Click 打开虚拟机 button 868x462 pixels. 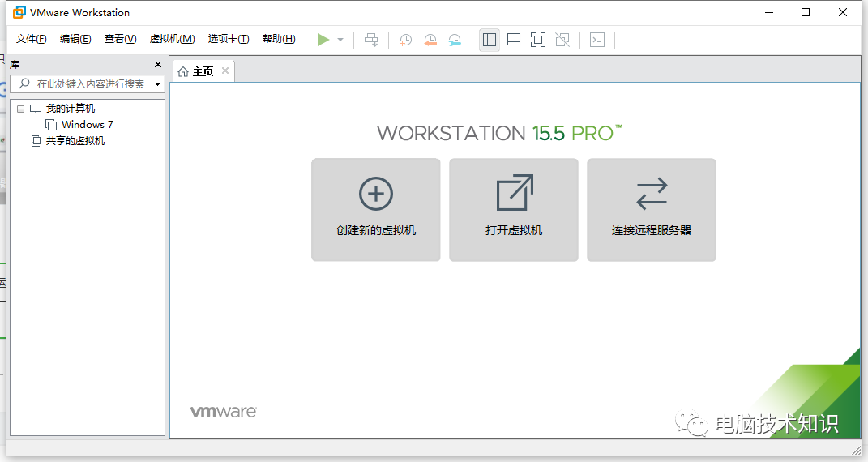tap(514, 210)
